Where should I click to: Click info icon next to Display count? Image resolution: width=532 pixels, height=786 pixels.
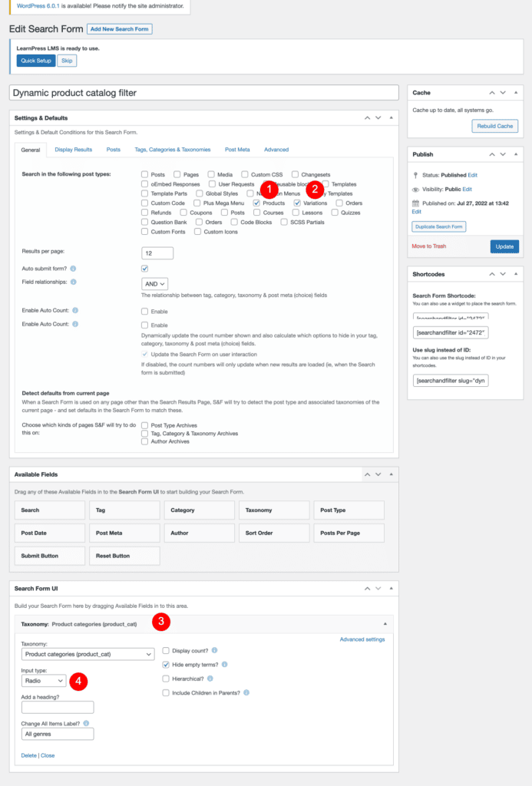(214, 650)
